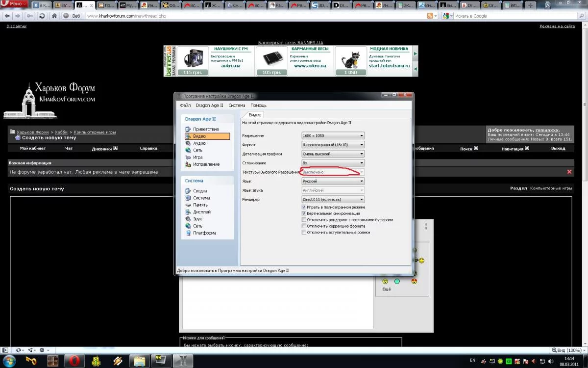Open folder Explorer icon in taskbar
588x368 pixels.
[140, 361]
